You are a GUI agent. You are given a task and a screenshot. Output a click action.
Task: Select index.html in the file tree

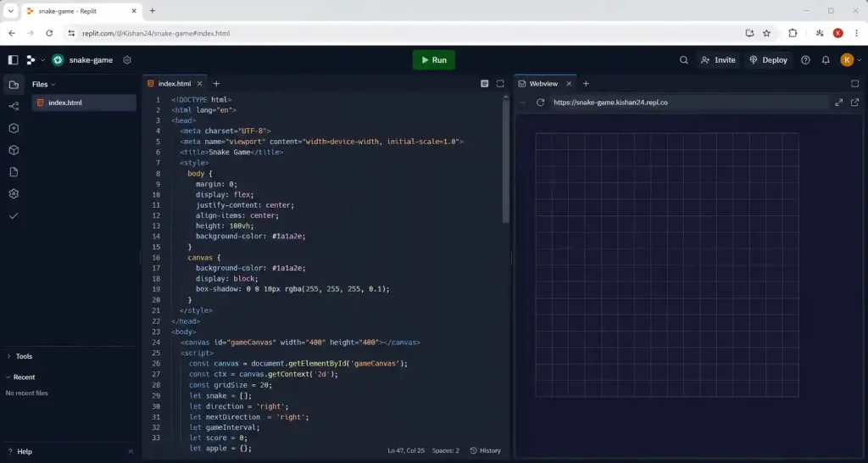[x=84, y=103]
